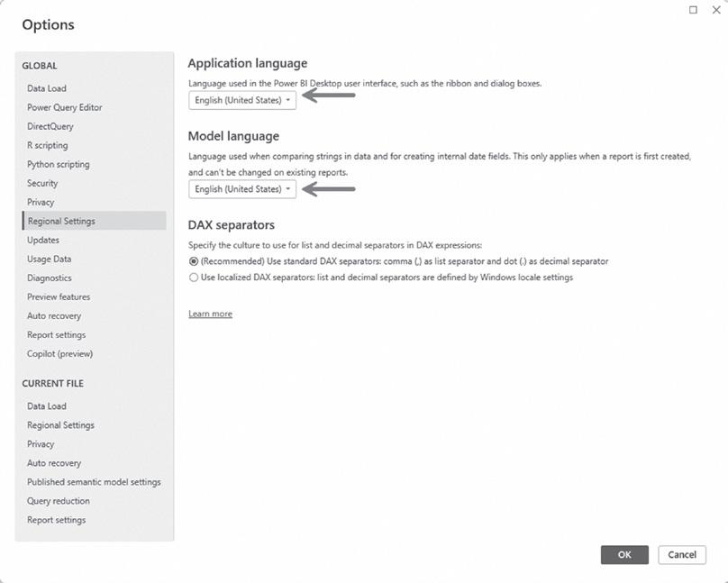Open global Security settings
The image size is (728, 583).
[x=42, y=183]
